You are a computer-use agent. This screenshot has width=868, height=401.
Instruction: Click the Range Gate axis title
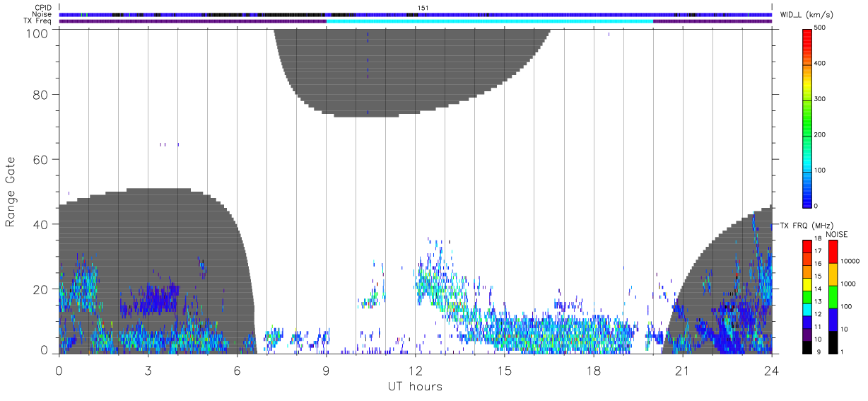click(x=11, y=192)
